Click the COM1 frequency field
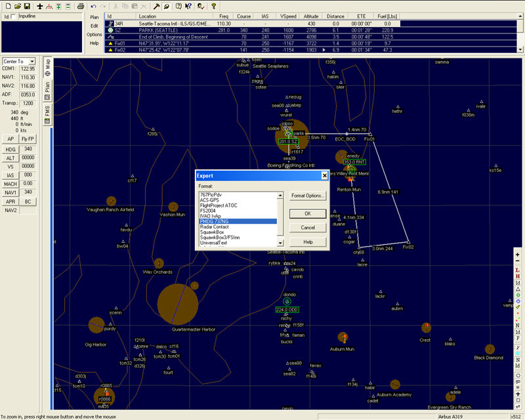 [x=28, y=68]
